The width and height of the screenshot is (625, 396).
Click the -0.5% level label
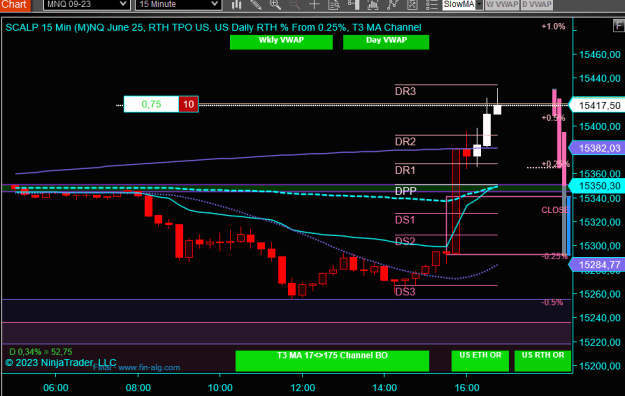[552, 302]
